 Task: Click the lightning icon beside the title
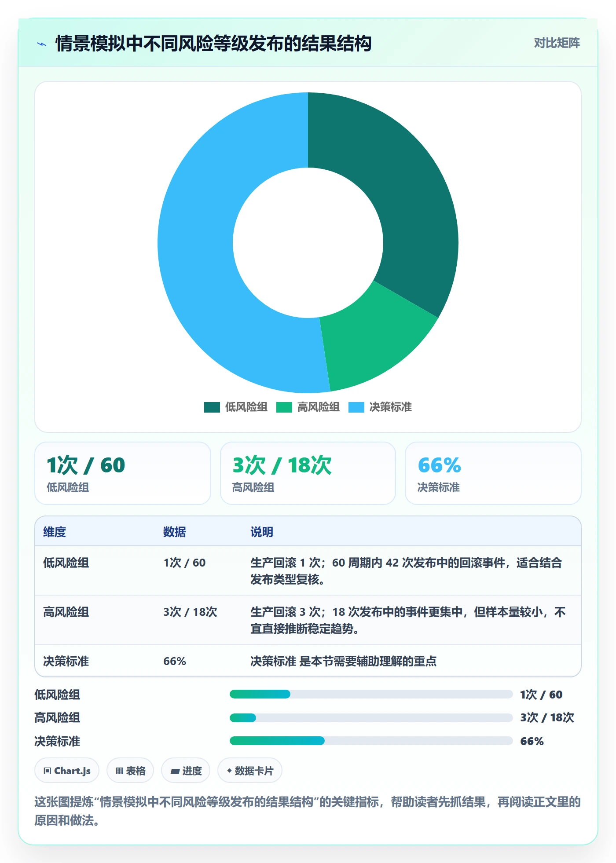point(42,44)
